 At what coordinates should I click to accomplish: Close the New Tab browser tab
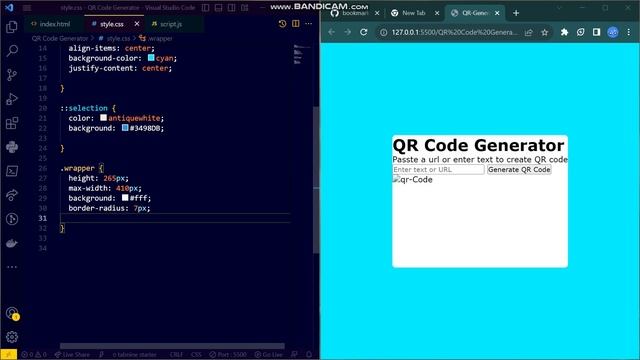coord(437,13)
